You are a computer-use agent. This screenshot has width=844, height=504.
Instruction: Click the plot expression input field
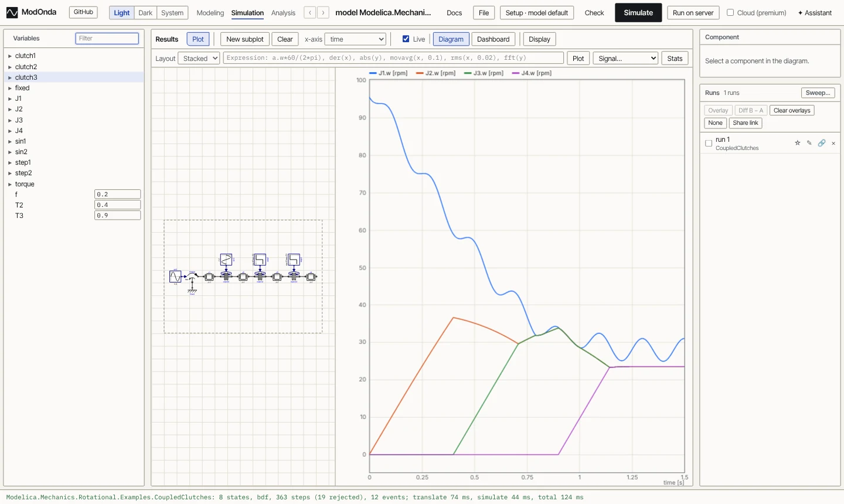click(x=393, y=58)
